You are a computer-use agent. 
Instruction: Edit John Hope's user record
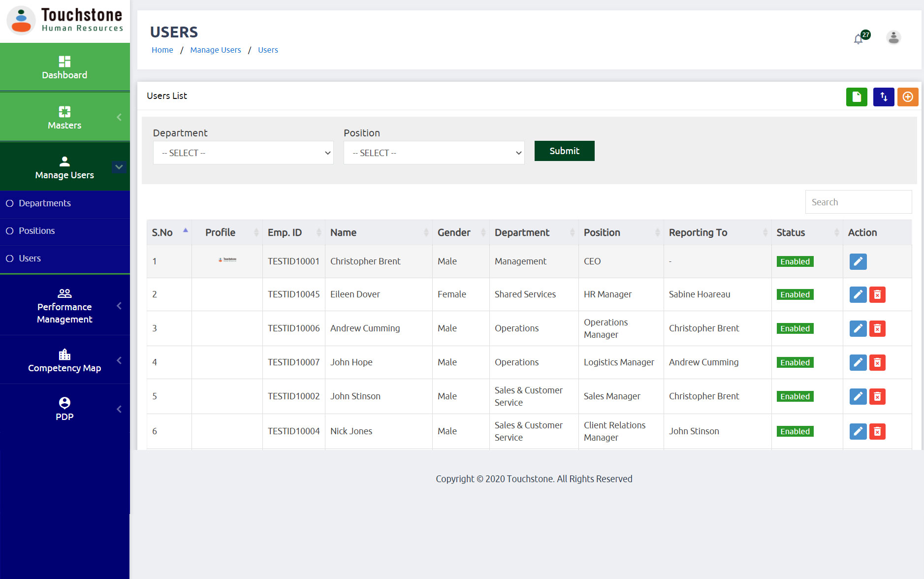click(858, 362)
